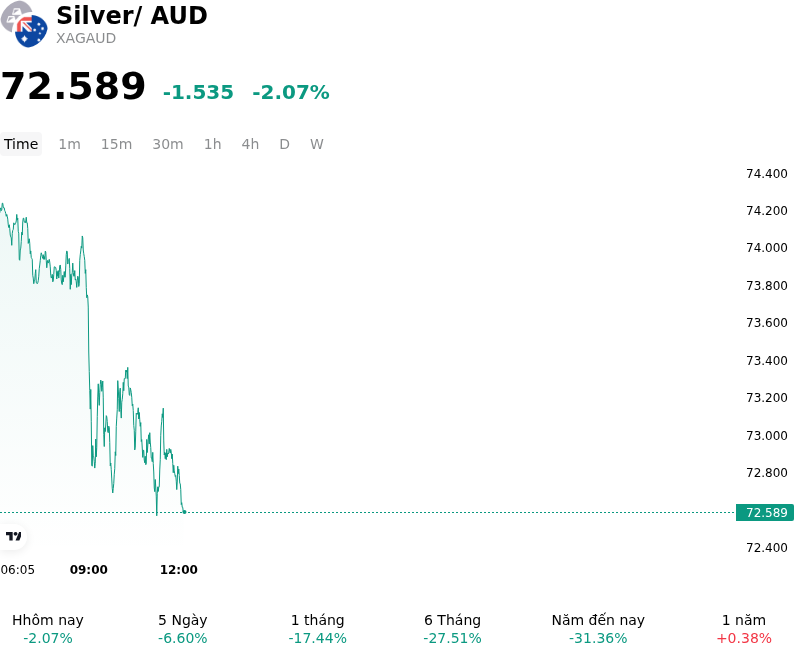The height and width of the screenshot is (658, 800).
Task: Switch to the weekly W interval
Action: pyautogui.click(x=316, y=144)
